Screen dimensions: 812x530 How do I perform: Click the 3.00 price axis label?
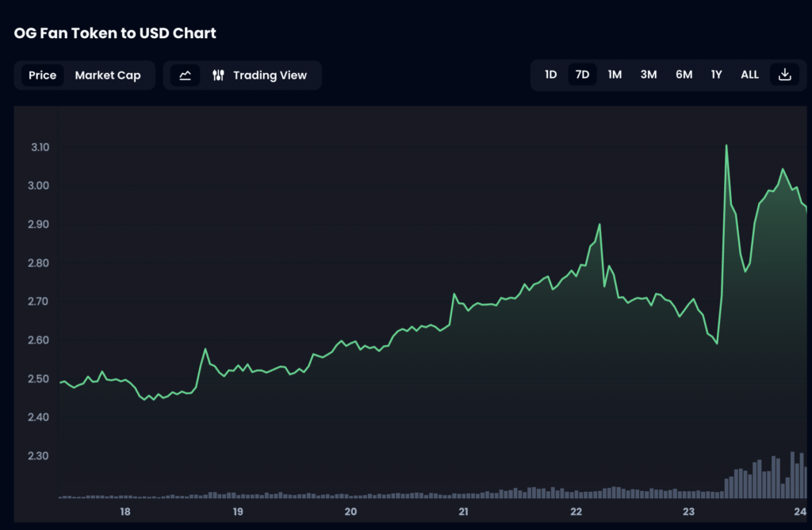(38, 186)
